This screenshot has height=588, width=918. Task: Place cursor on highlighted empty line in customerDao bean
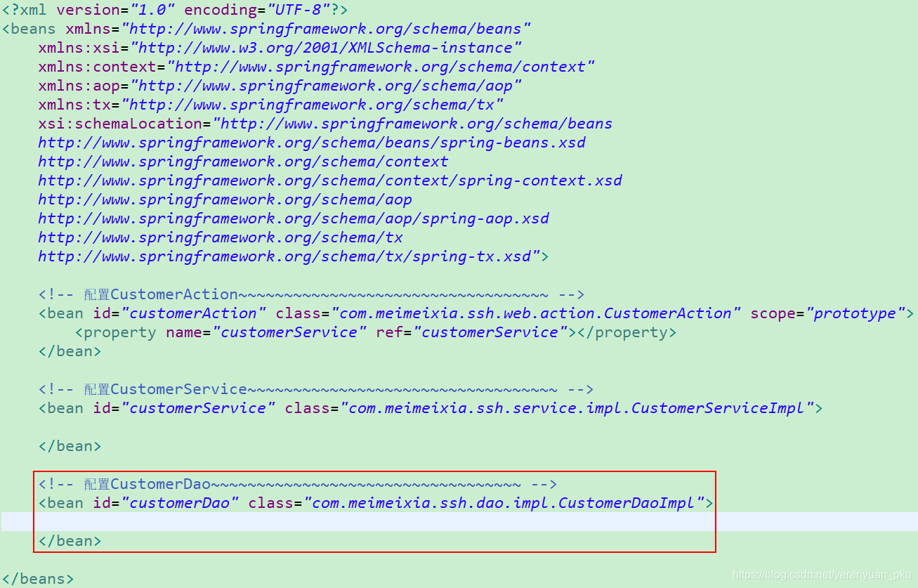click(x=459, y=522)
